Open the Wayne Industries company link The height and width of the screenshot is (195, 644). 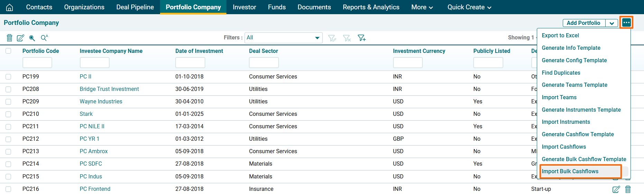point(101,102)
